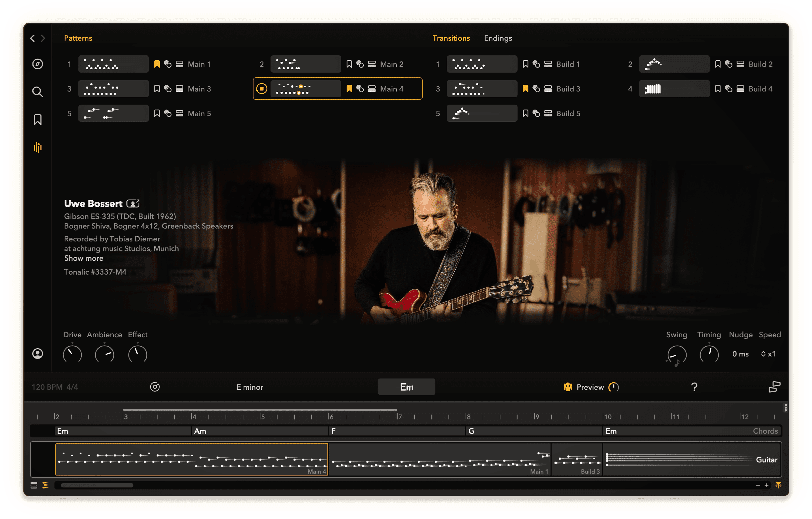Stop playback of the Main 4 pattern
The width and height of the screenshot is (812, 519).
(262, 89)
